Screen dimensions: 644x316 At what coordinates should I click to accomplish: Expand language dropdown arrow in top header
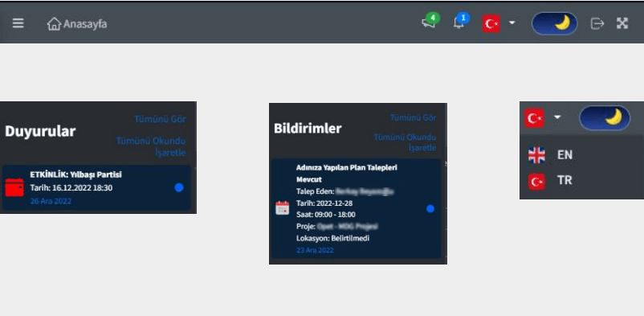512,23
